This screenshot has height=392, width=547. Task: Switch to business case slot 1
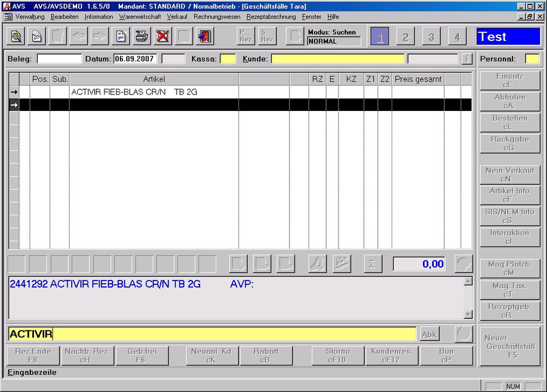(x=380, y=37)
